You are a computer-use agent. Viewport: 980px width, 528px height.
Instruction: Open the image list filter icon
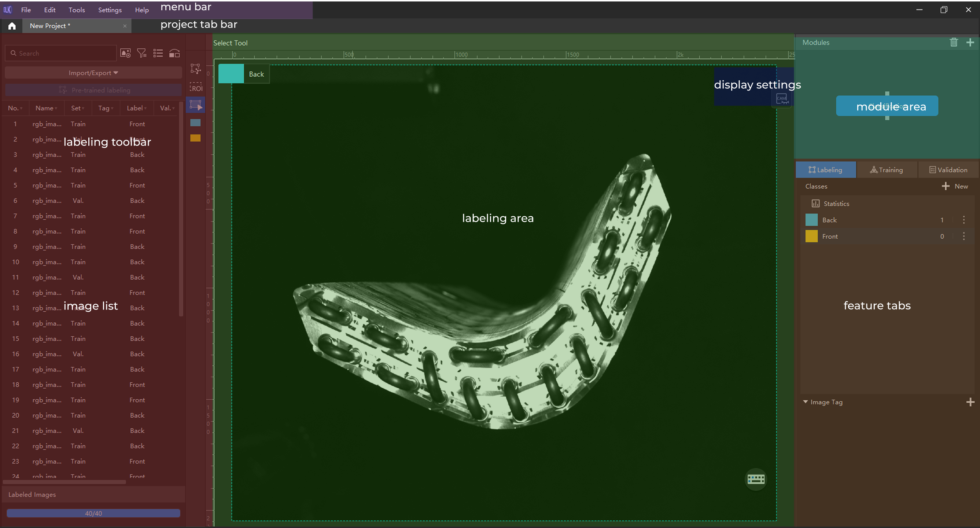tap(141, 53)
